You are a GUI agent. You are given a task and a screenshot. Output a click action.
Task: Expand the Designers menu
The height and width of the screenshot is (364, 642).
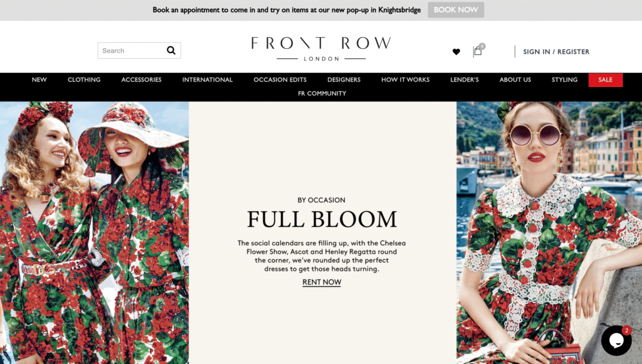[x=344, y=80]
